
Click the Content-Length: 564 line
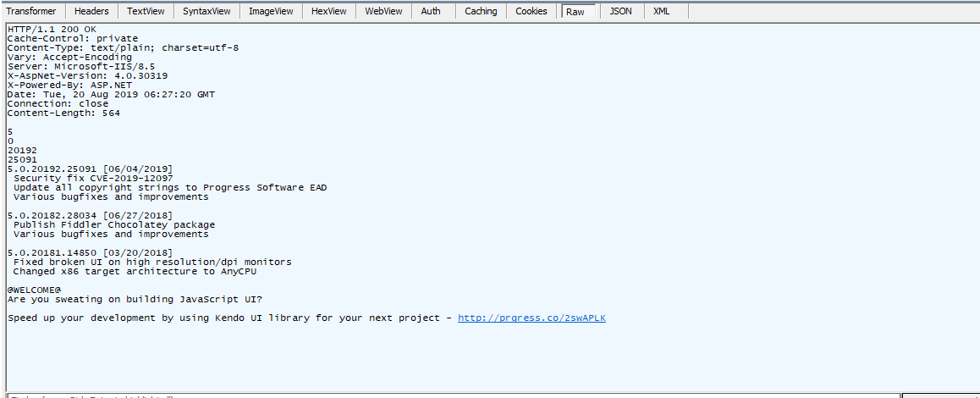coord(63,113)
